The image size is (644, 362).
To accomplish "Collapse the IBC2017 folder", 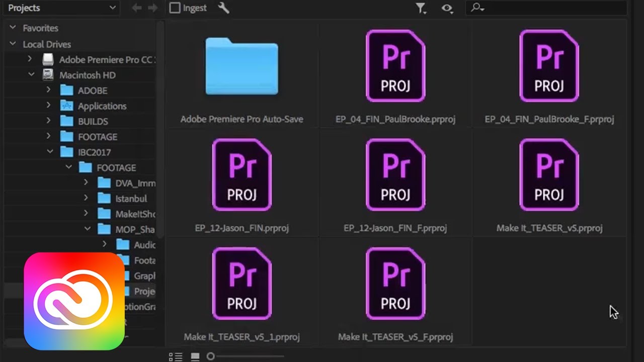I will [x=50, y=152].
